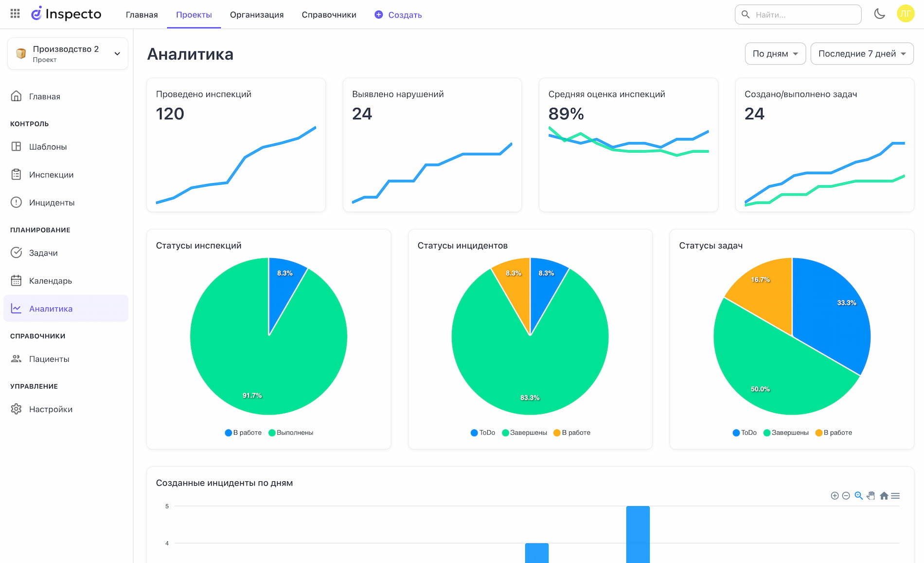Toggle 'ToDo' legend in incidents chart

click(483, 433)
